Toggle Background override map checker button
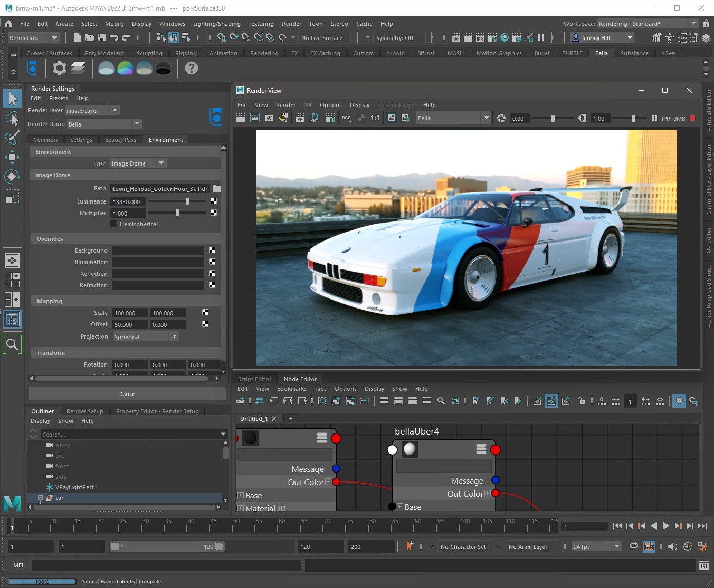This screenshot has width=714, height=588. click(212, 250)
